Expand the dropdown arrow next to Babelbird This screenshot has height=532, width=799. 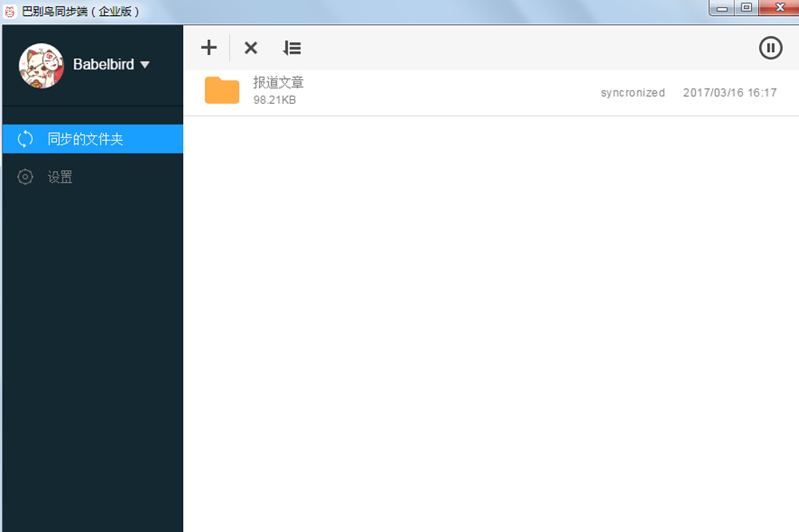tap(145, 65)
